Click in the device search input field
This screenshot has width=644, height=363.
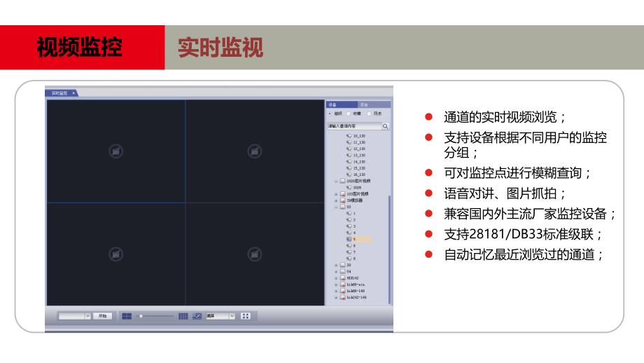tap(354, 126)
